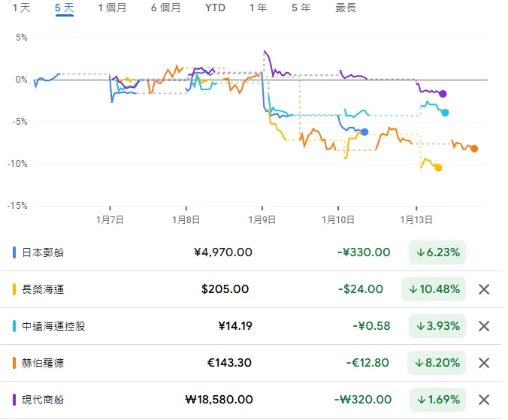Click the ↓10.48% change badge
The width and height of the screenshot is (508, 420).
point(434,289)
